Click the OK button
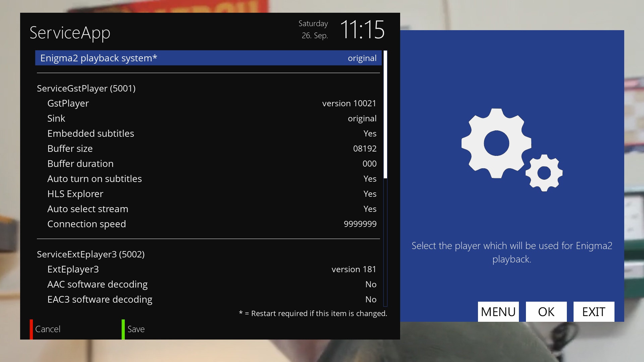This screenshot has width=644, height=362. [x=546, y=312]
